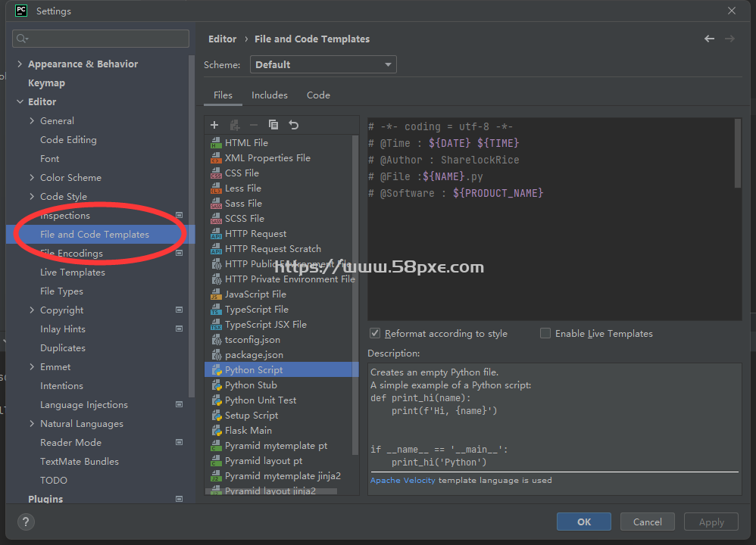Image resolution: width=756 pixels, height=545 pixels.
Task: Click the Apply button
Action: click(x=711, y=522)
